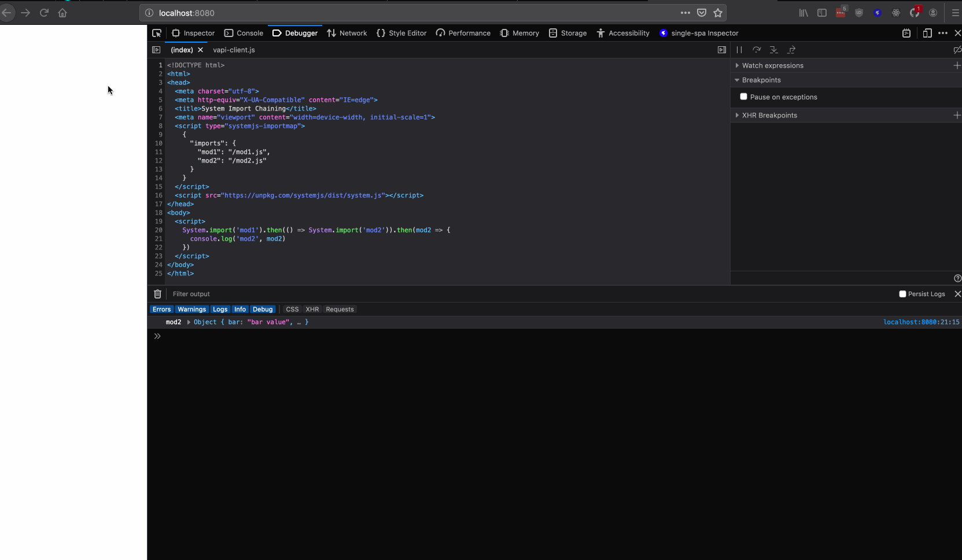
Task: Activate the element picker tool
Action: (x=157, y=33)
